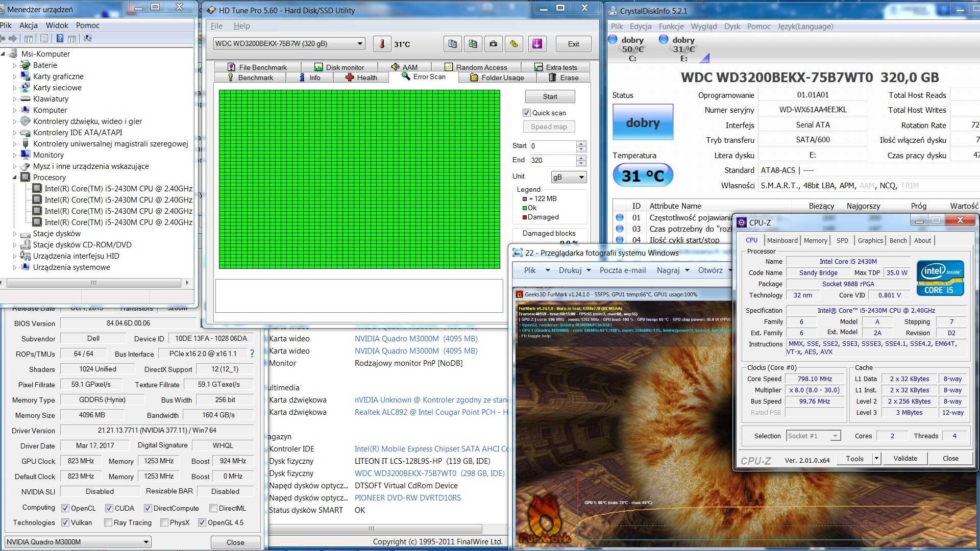Open the Akcja menu in Device Manager
Screen dimensions: 980x551
(x=29, y=26)
